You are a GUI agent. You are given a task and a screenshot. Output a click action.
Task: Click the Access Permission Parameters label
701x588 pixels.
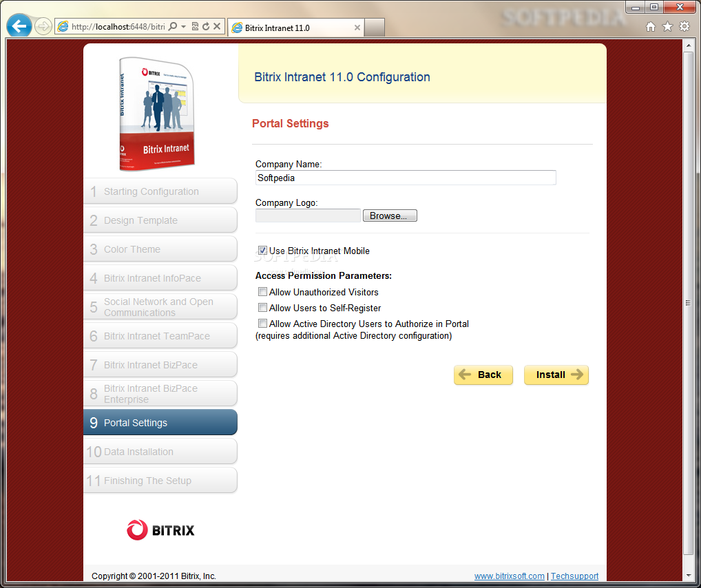(323, 276)
